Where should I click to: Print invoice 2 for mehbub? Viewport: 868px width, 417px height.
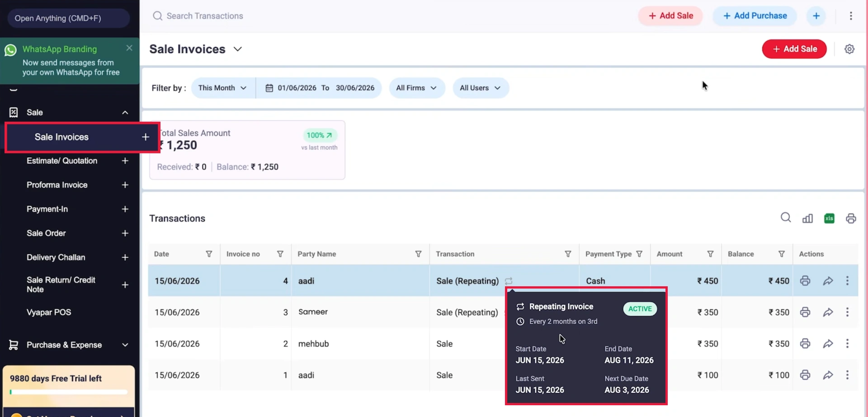point(805,343)
